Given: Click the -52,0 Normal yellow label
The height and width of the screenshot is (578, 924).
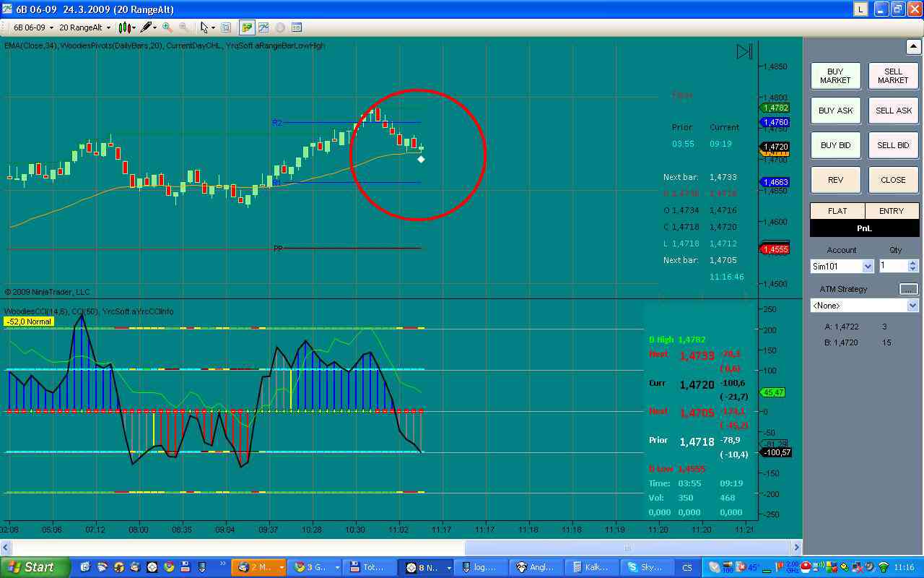Looking at the screenshot, I should [28, 322].
